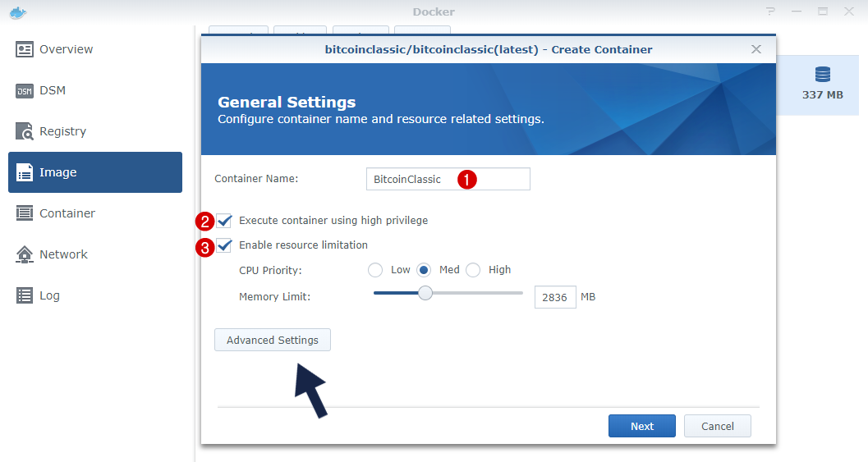Select Low CPU priority
The width and height of the screenshot is (868, 462).
(375, 270)
